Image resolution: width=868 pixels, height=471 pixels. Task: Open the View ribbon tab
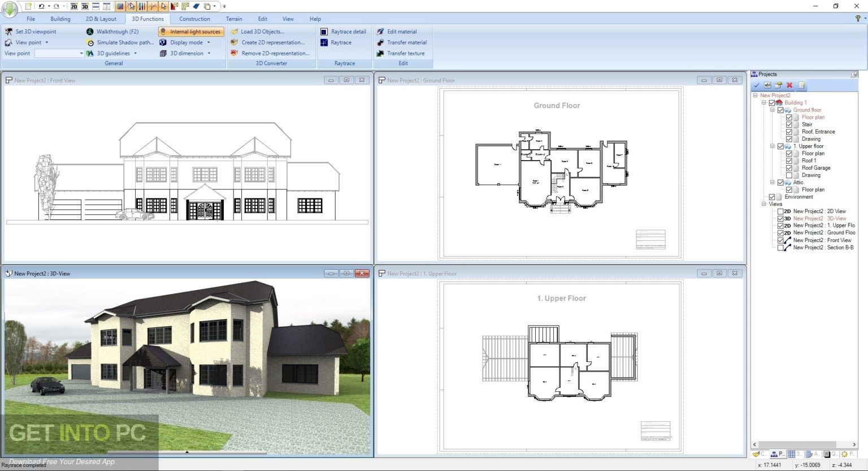click(x=288, y=19)
